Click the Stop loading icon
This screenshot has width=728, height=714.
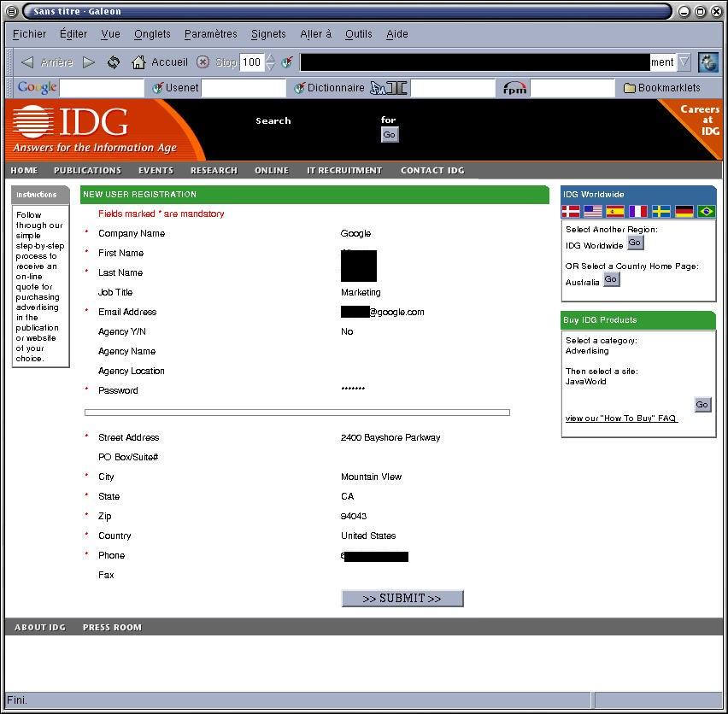pyautogui.click(x=203, y=62)
